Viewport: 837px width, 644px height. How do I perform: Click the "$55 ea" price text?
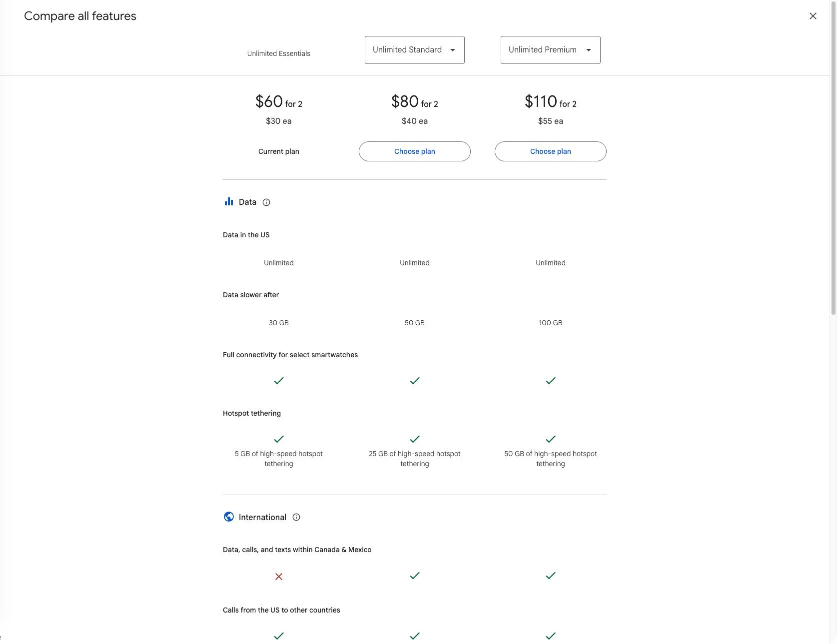click(551, 121)
